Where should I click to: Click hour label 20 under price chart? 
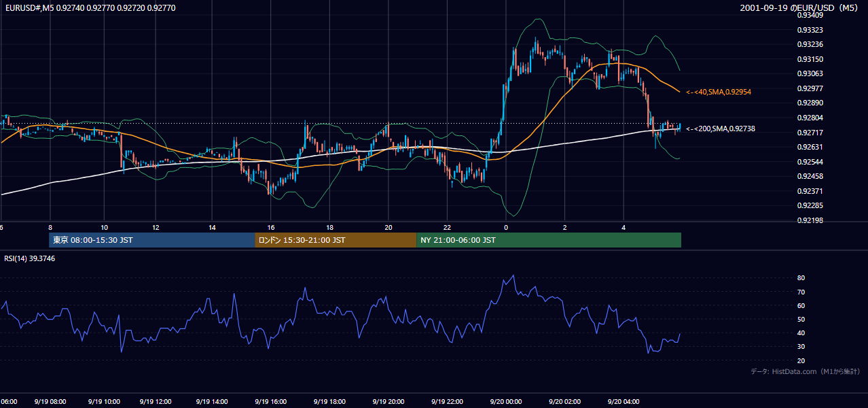click(388, 227)
